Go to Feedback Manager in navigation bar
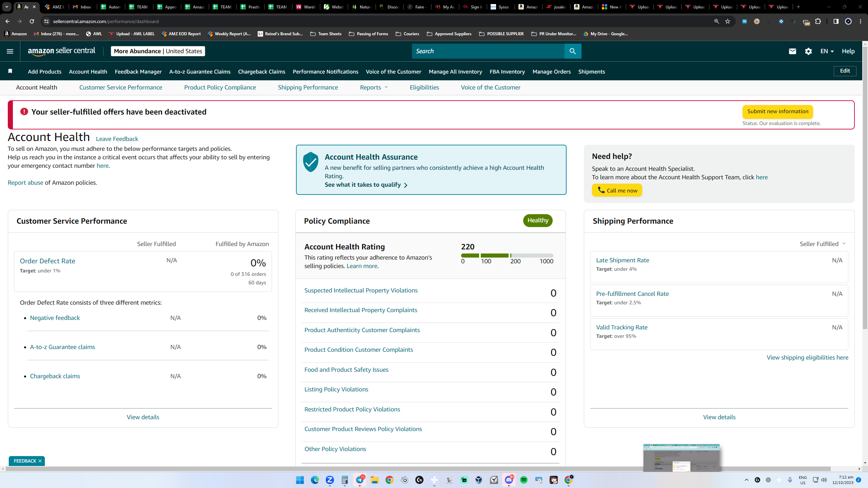 coord(138,72)
